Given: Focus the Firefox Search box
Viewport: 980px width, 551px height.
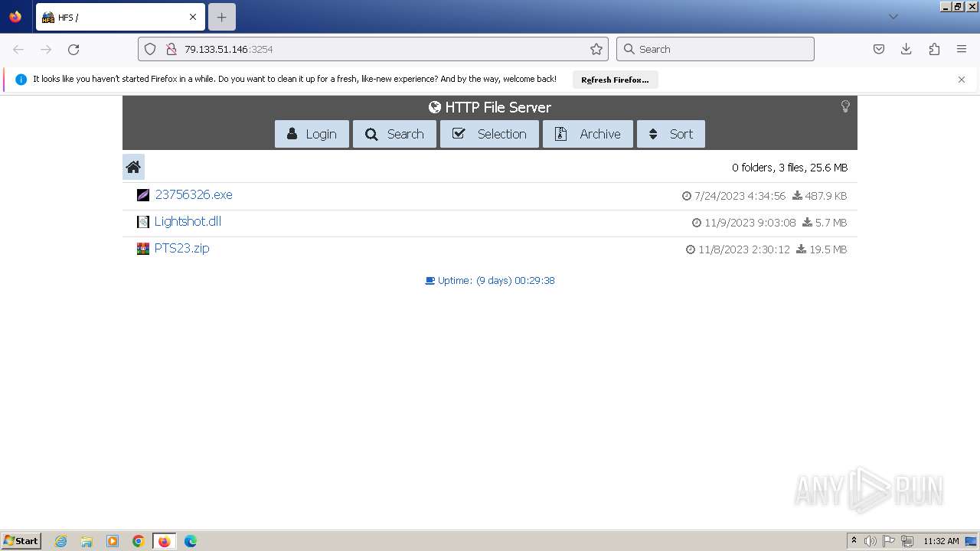Looking at the screenshot, I should pyautogui.click(x=715, y=49).
